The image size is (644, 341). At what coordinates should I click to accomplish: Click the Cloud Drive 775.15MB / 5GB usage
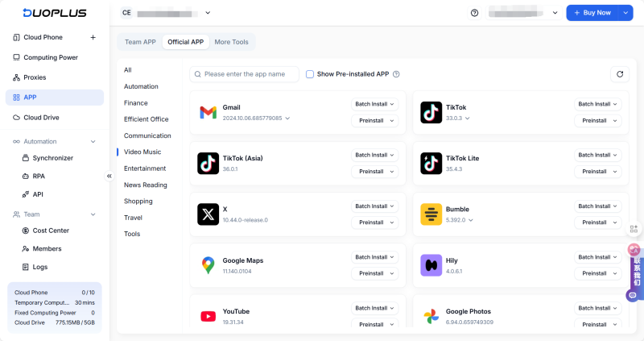click(55, 323)
